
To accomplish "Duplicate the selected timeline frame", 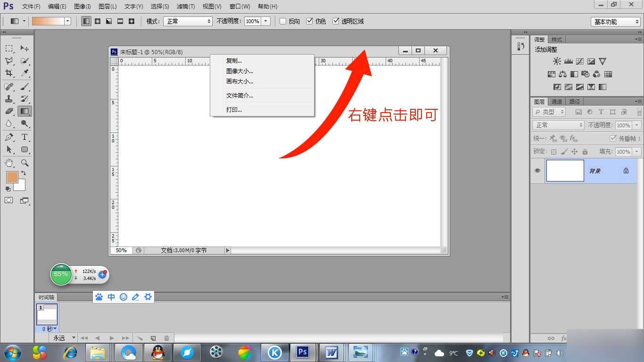I will [153, 338].
